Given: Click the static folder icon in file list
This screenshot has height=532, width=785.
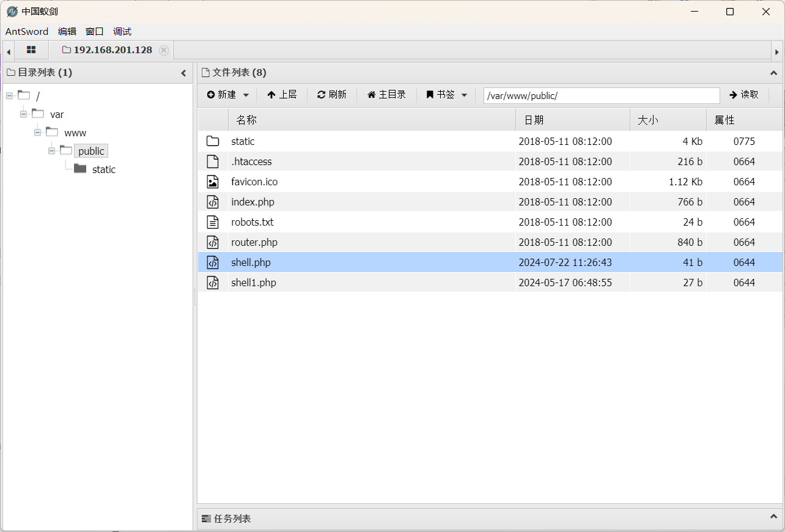Looking at the screenshot, I should tap(213, 141).
